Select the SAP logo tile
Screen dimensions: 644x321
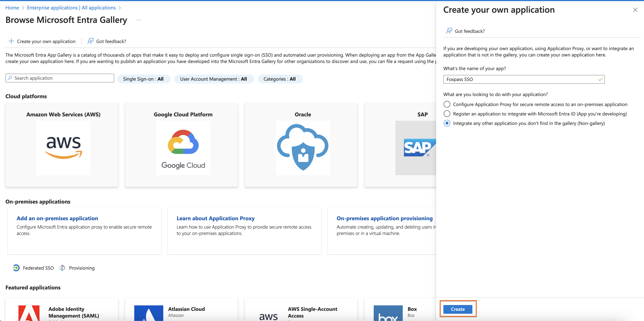[x=416, y=148]
